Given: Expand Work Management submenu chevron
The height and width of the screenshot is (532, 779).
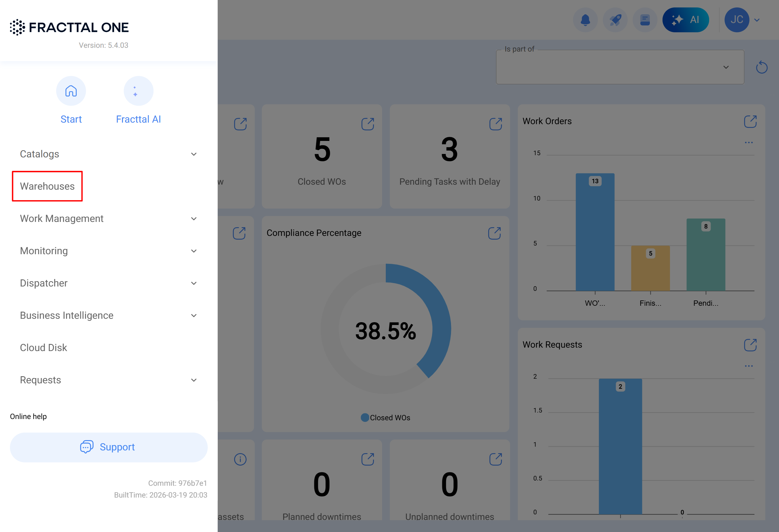Looking at the screenshot, I should [194, 219].
